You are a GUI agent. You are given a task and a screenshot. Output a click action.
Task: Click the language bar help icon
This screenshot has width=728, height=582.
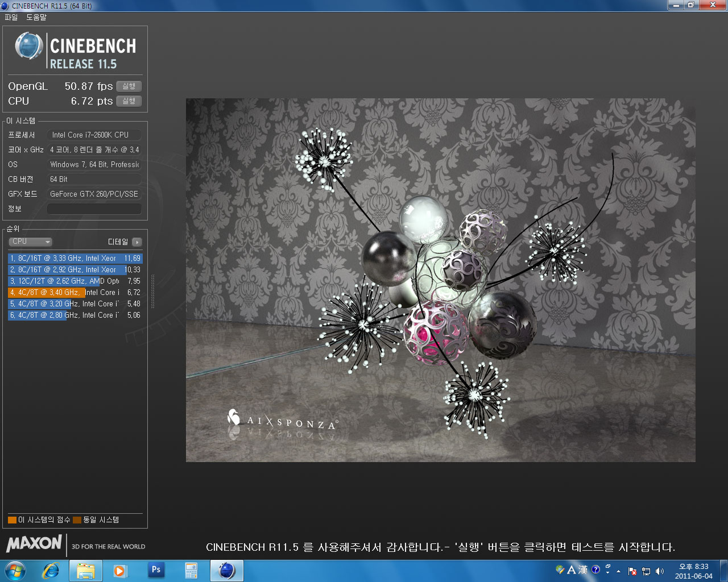[x=595, y=569]
